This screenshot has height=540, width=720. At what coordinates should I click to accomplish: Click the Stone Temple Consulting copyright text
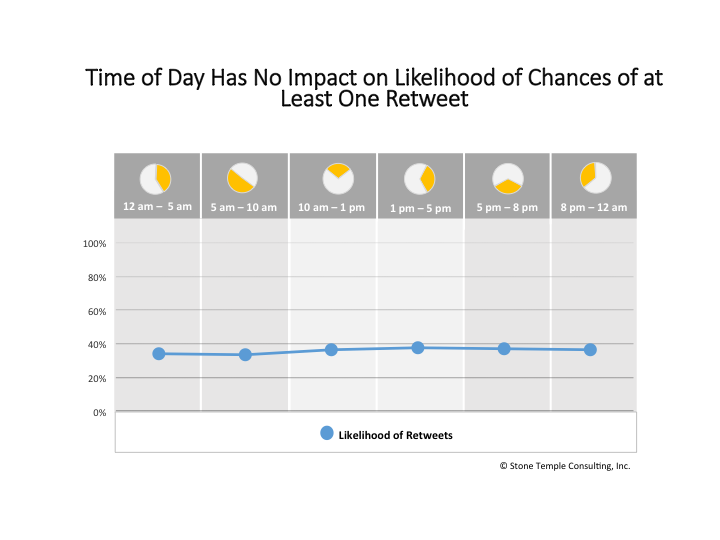click(565, 466)
